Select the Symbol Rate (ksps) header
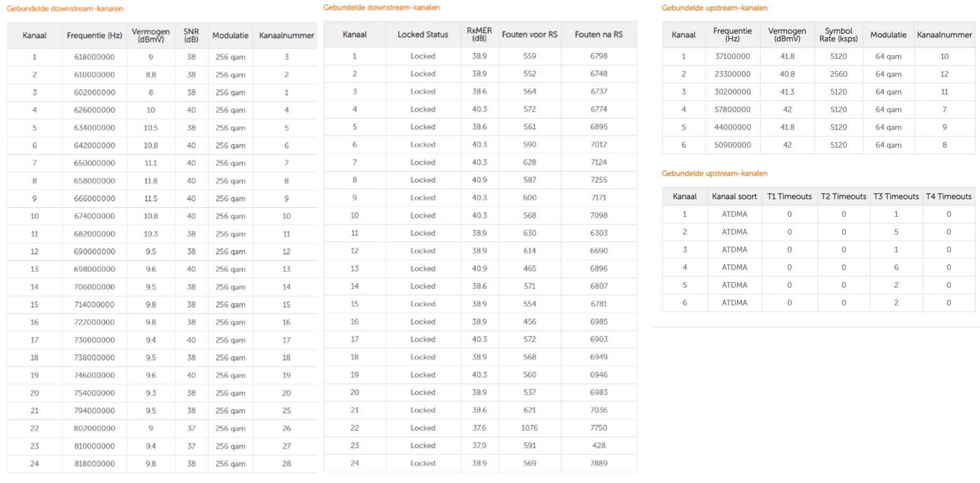This screenshot has height=483, width=980. click(838, 35)
